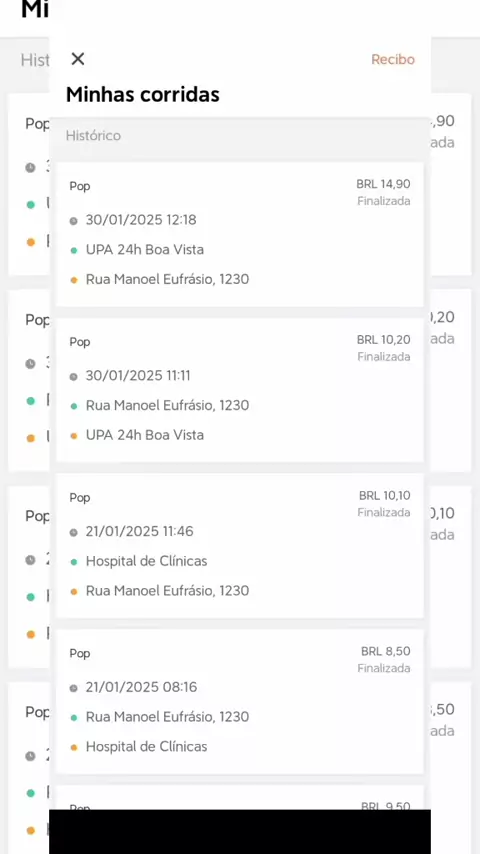The image size is (480, 854).
Task: Open the 30/01/2025 11:11 ride entry
Action: click(x=240, y=390)
